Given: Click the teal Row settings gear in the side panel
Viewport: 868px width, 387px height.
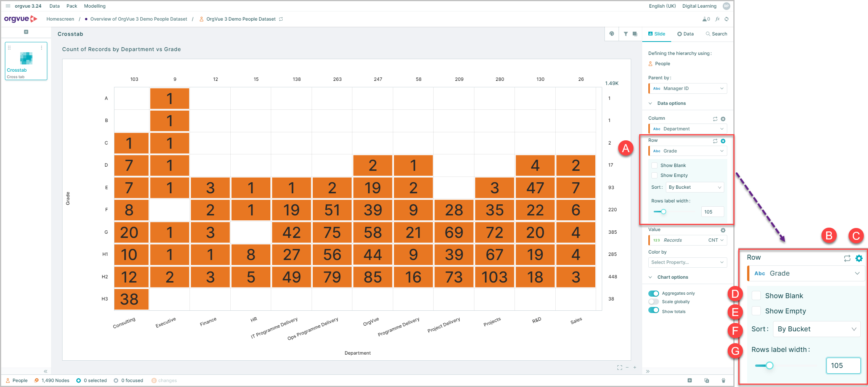Looking at the screenshot, I should point(723,141).
